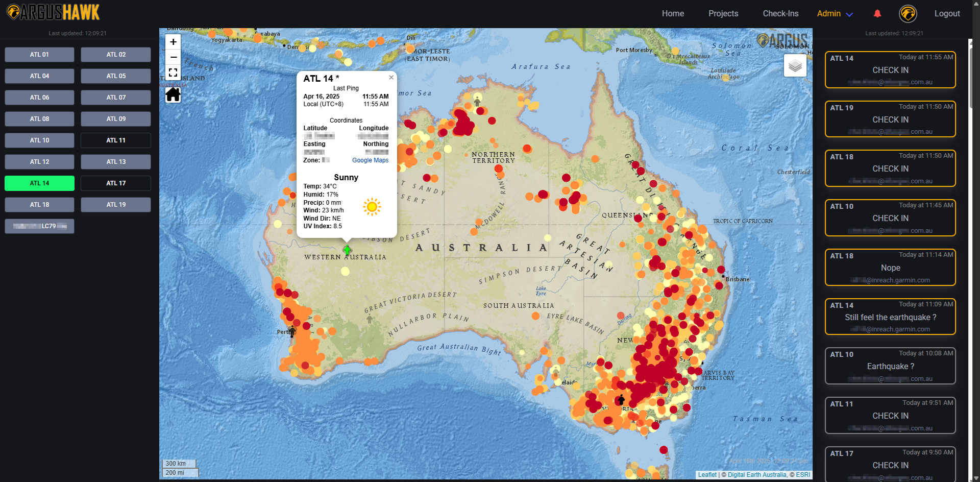
Task: Click the green ATL 14 person marker
Action: [x=347, y=250]
